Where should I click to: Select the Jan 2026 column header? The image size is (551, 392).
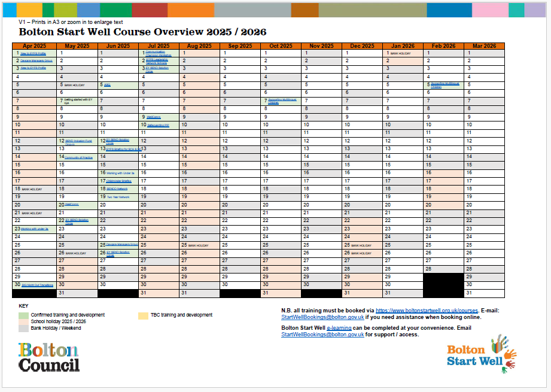point(403,46)
